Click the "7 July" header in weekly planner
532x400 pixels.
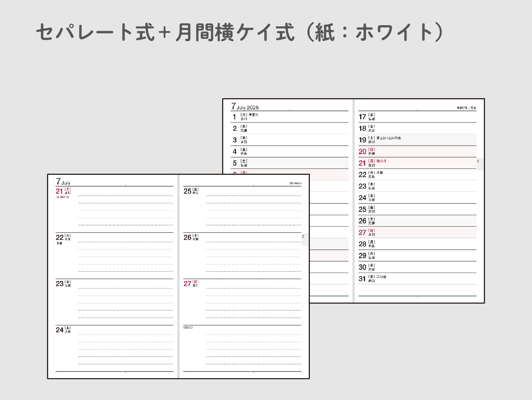[x=63, y=181]
